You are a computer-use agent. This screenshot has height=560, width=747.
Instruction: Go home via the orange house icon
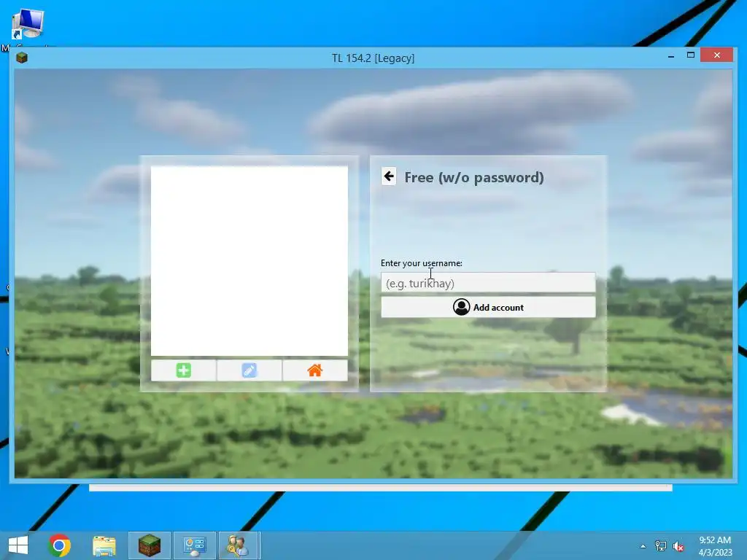tap(315, 370)
